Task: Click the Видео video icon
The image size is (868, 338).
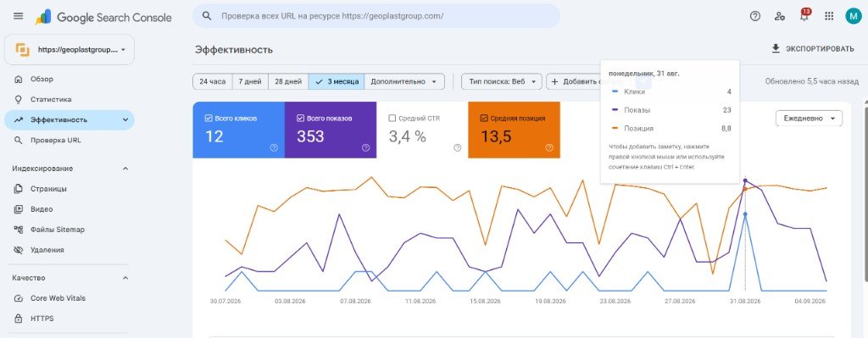Action: [x=19, y=209]
